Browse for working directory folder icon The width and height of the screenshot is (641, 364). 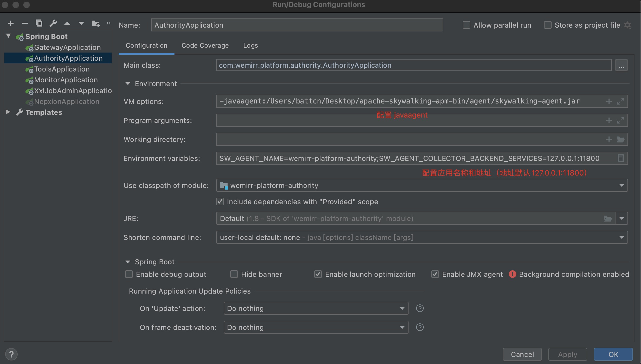[x=620, y=139]
